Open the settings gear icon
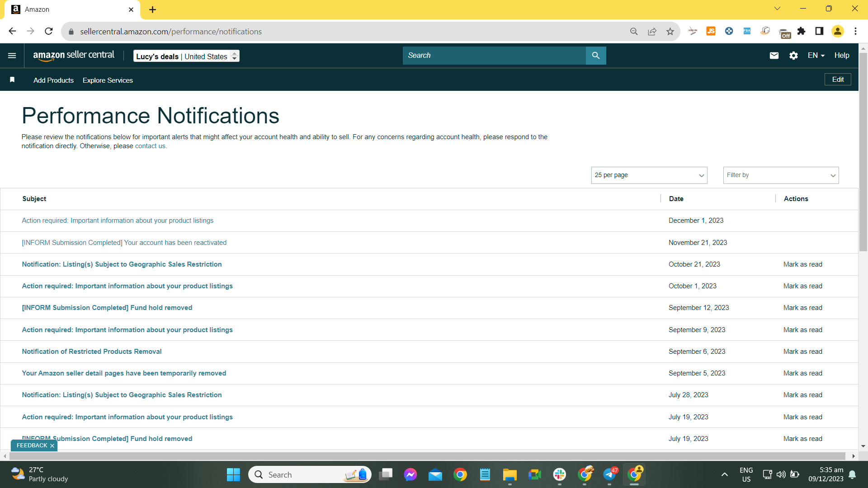 pyautogui.click(x=793, y=56)
